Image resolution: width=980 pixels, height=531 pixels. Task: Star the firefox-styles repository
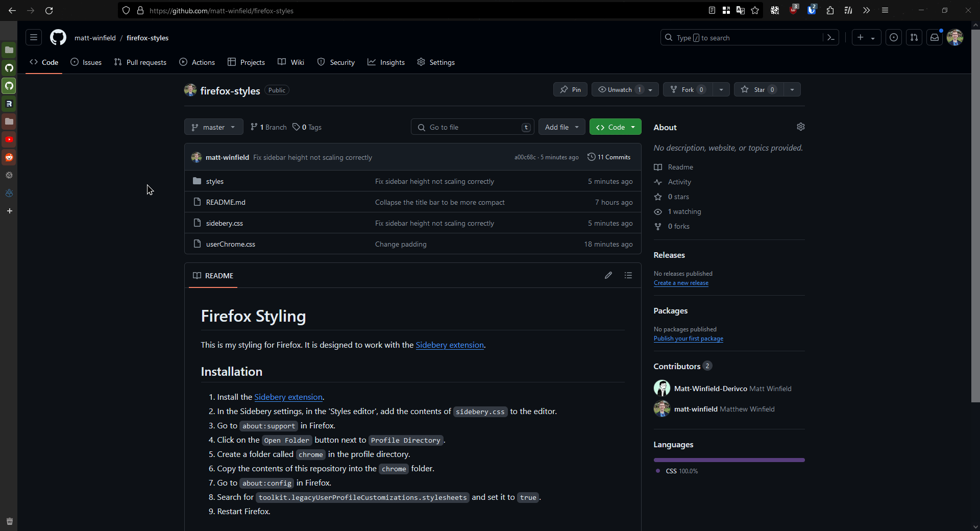758,89
